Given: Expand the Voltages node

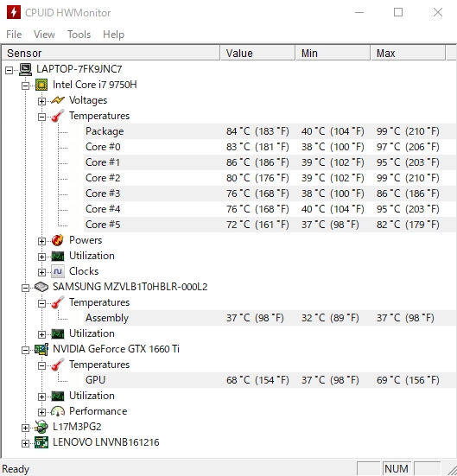Looking at the screenshot, I should [x=42, y=101].
